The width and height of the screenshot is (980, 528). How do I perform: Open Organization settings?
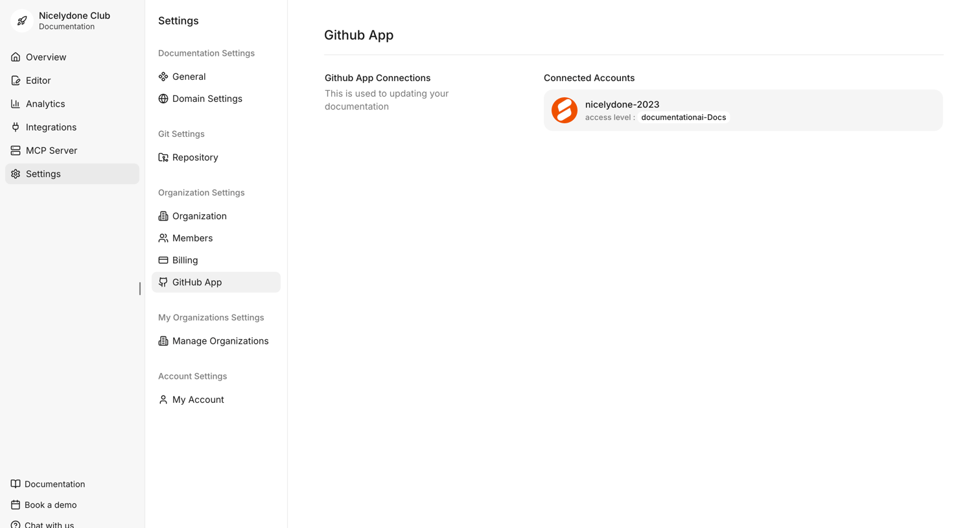pyautogui.click(x=216, y=216)
